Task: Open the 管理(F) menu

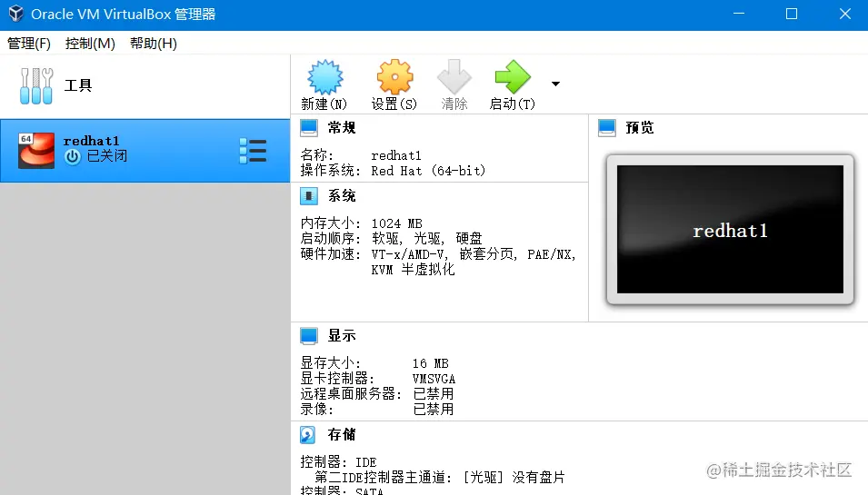Action: tap(29, 43)
